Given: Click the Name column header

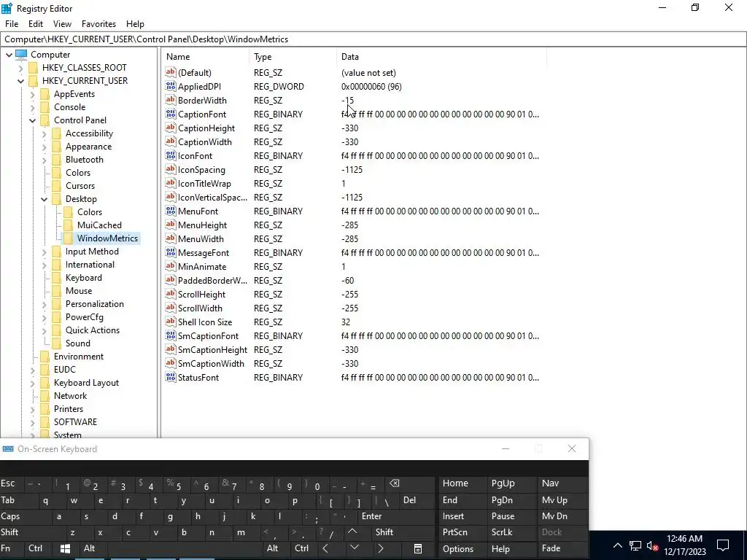Looking at the screenshot, I should [205, 57].
